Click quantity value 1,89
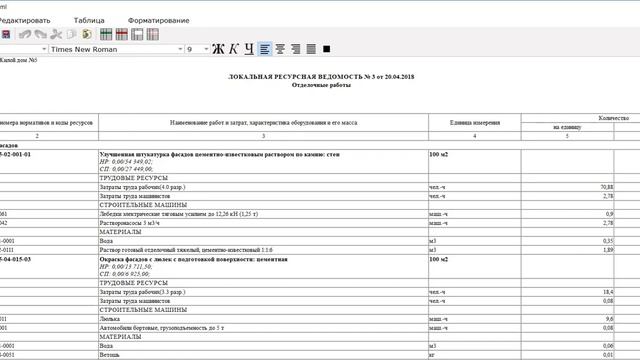 tap(608, 250)
